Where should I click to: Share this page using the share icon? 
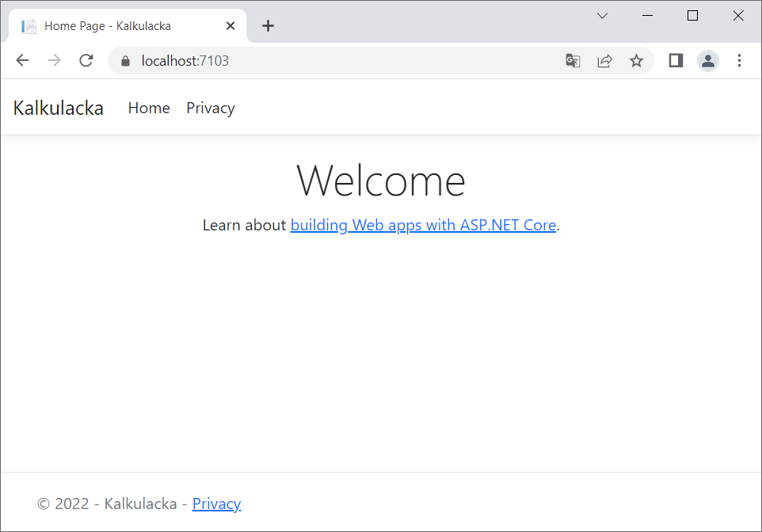[x=604, y=61]
